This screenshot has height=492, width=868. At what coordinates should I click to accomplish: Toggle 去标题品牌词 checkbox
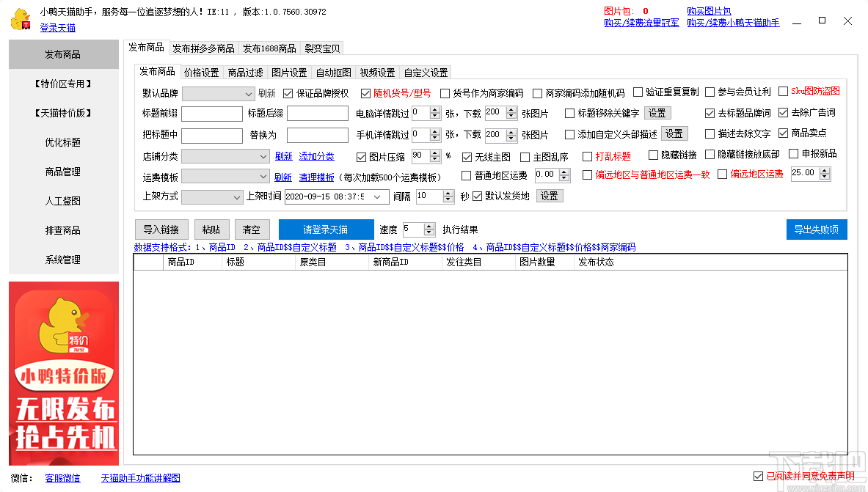(x=710, y=113)
